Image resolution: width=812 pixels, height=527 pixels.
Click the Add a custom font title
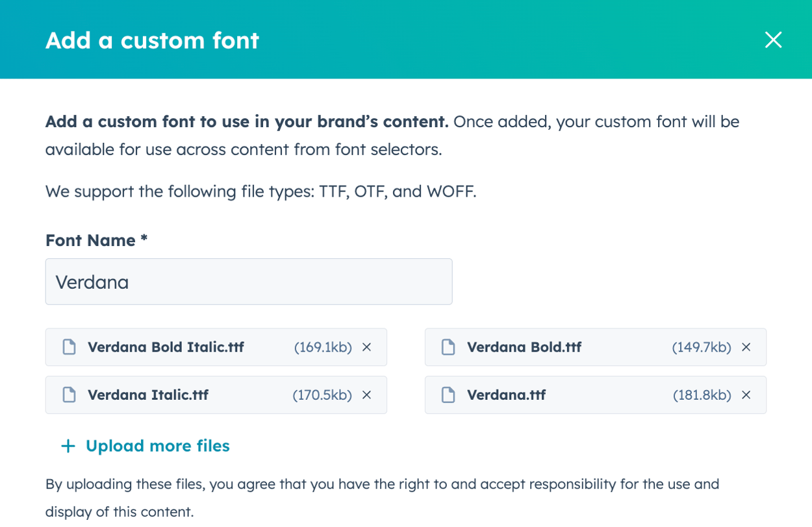point(152,40)
